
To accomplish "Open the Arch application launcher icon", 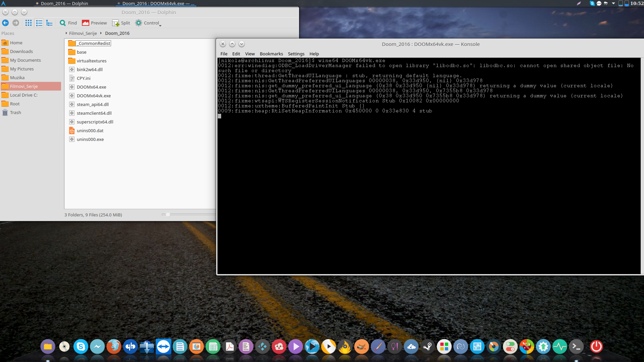I will [x=4, y=3].
